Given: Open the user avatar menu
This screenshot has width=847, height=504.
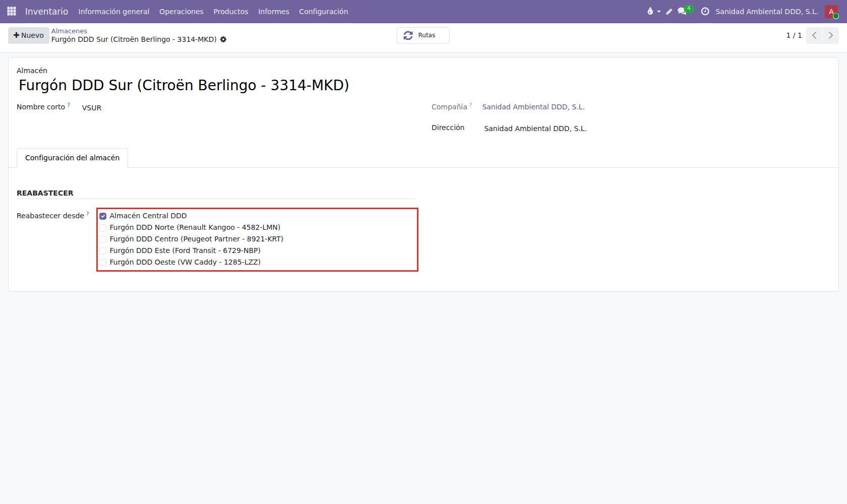Looking at the screenshot, I should [x=831, y=11].
